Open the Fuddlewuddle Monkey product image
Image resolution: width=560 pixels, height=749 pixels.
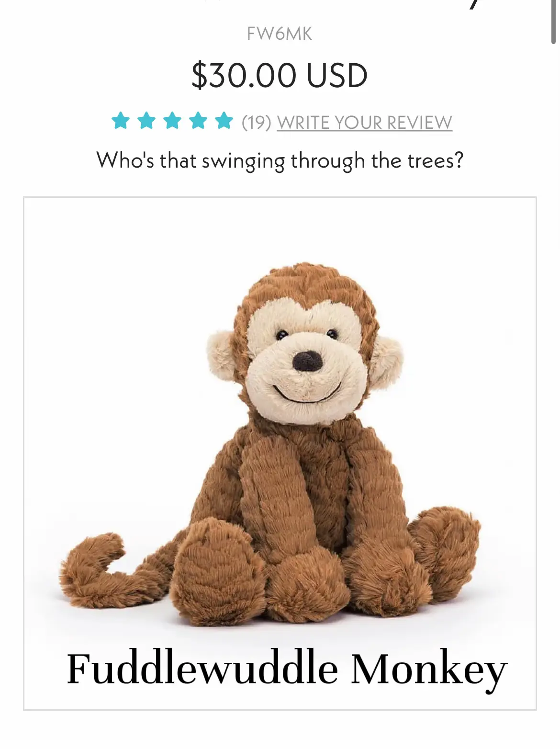[x=280, y=453]
